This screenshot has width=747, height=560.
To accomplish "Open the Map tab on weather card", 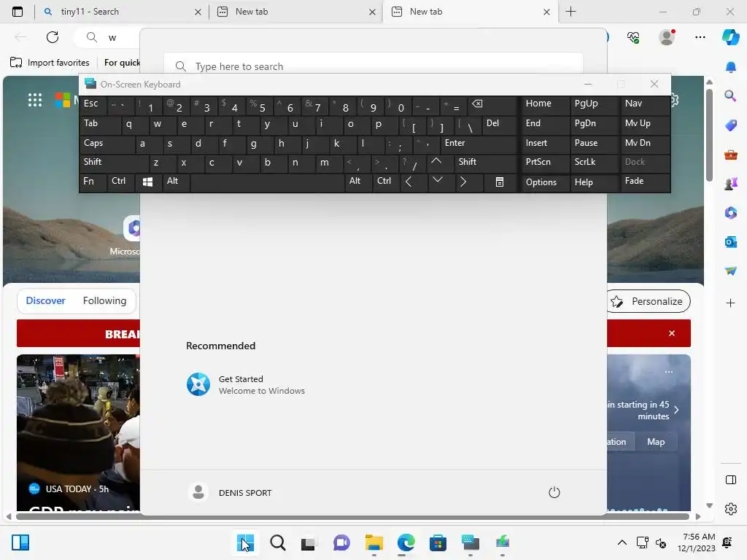I will pos(656,442).
